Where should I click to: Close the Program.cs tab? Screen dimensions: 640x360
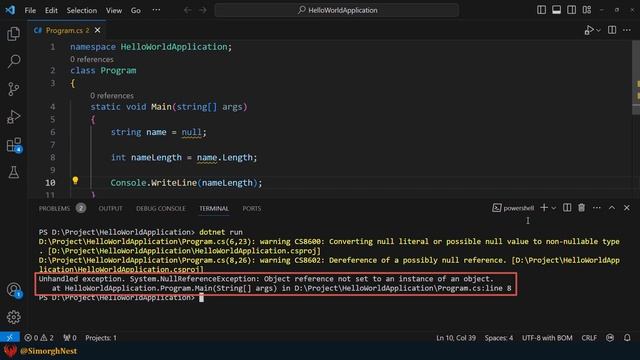click(x=98, y=30)
